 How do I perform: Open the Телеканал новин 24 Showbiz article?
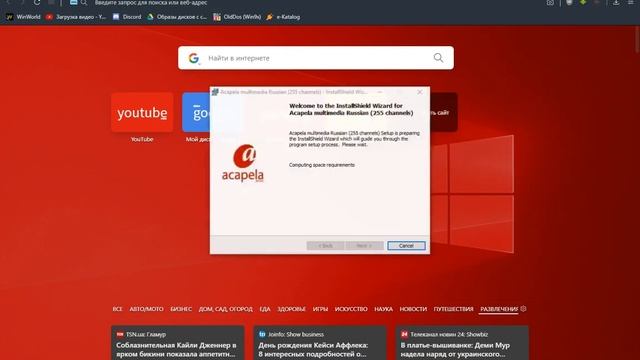pos(462,343)
